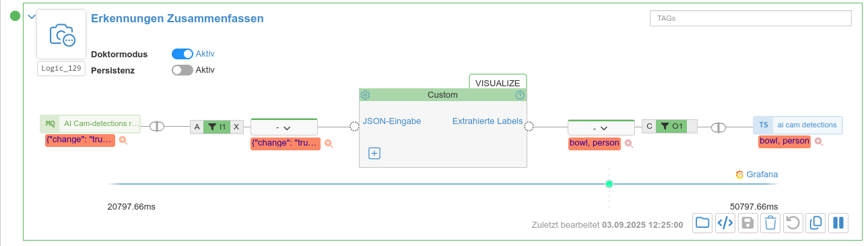Open the dropdown after Extrahierte Labels

pos(601,127)
